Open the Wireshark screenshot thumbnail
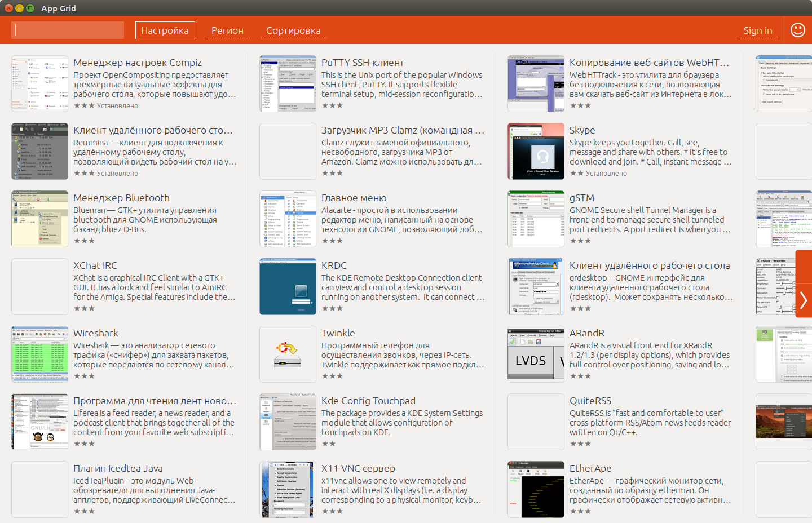 [x=39, y=354]
